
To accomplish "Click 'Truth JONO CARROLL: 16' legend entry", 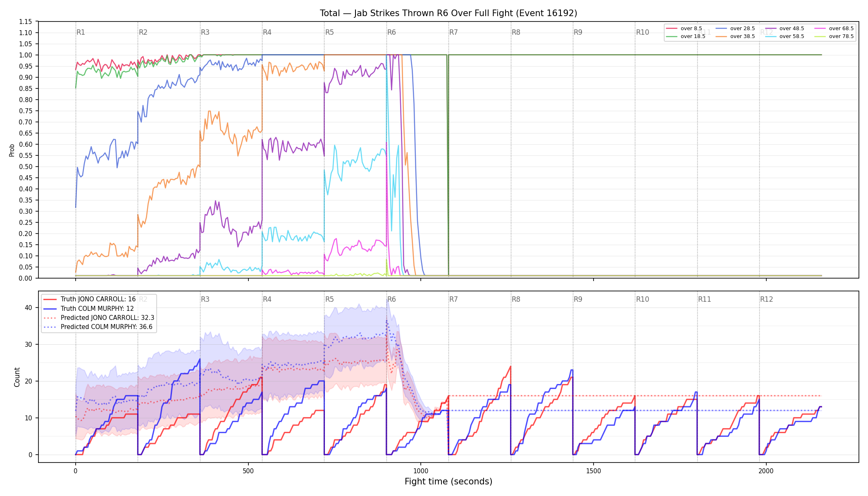I will click(98, 299).
